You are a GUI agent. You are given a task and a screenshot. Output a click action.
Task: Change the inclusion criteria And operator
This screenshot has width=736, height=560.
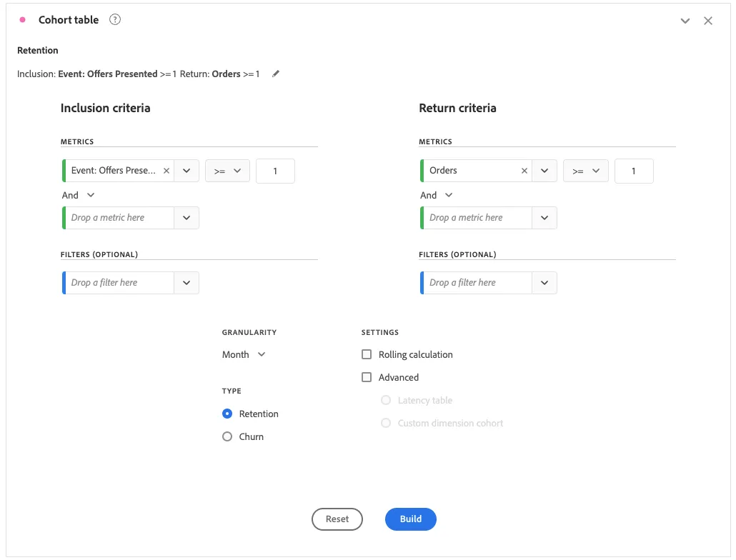(x=79, y=195)
